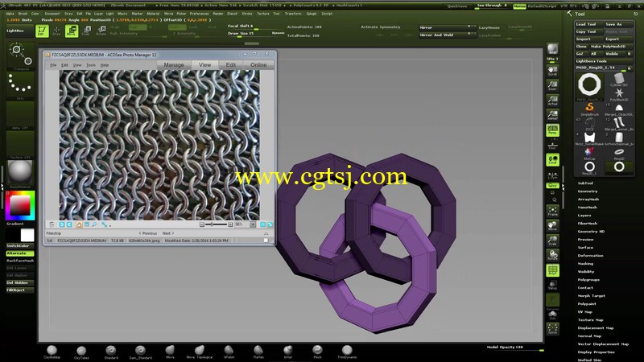644x362 pixels.
Task: Open the Preferences menu
Action: click(x=199, y=14)
